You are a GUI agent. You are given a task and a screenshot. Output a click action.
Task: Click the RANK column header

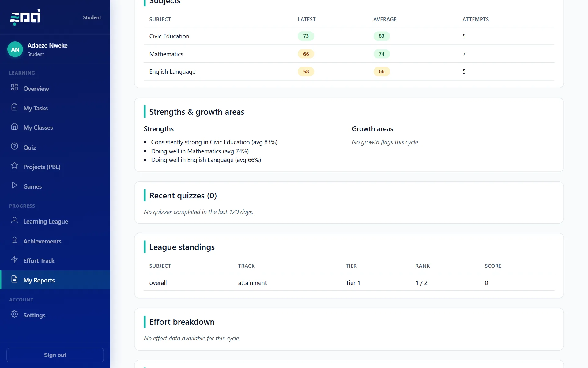click(x=423, y=266)
